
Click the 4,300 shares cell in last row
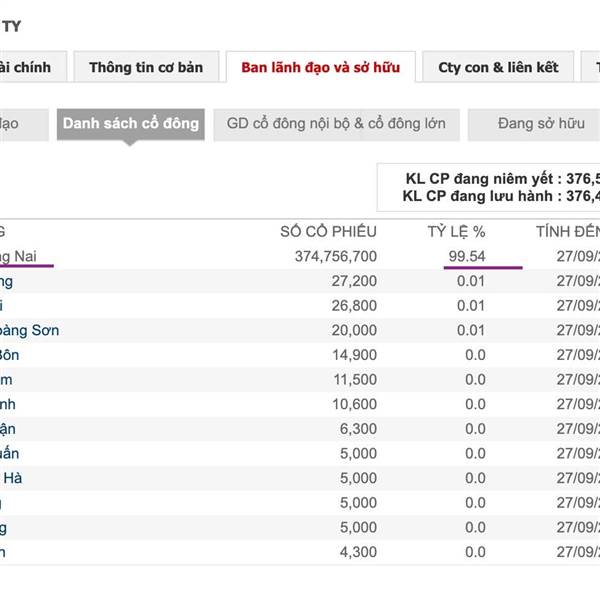358,551
